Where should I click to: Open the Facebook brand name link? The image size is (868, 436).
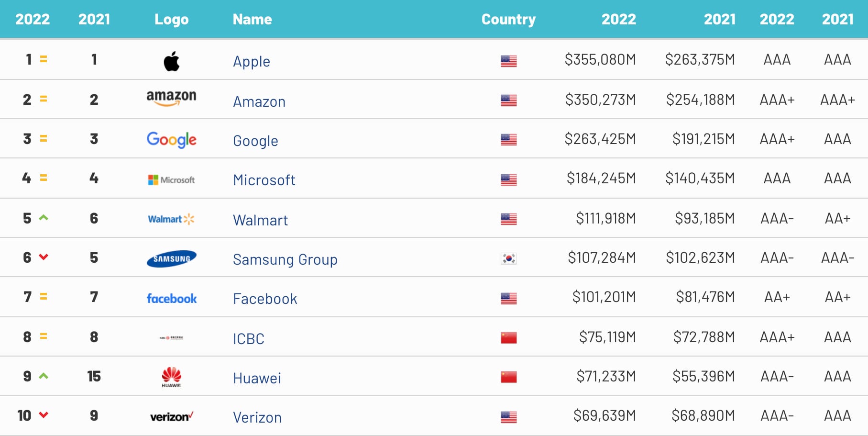point(265,299)
